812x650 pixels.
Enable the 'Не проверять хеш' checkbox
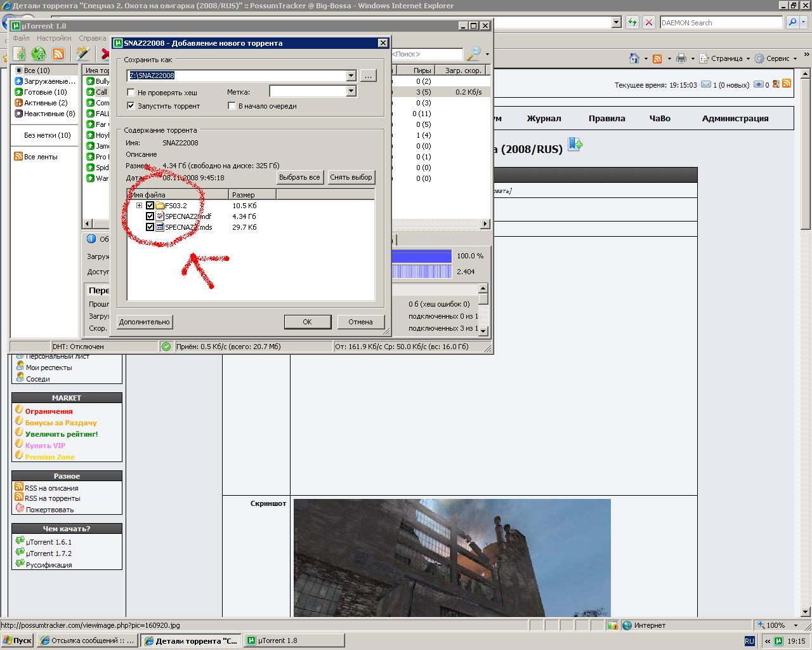click(131, 93)
